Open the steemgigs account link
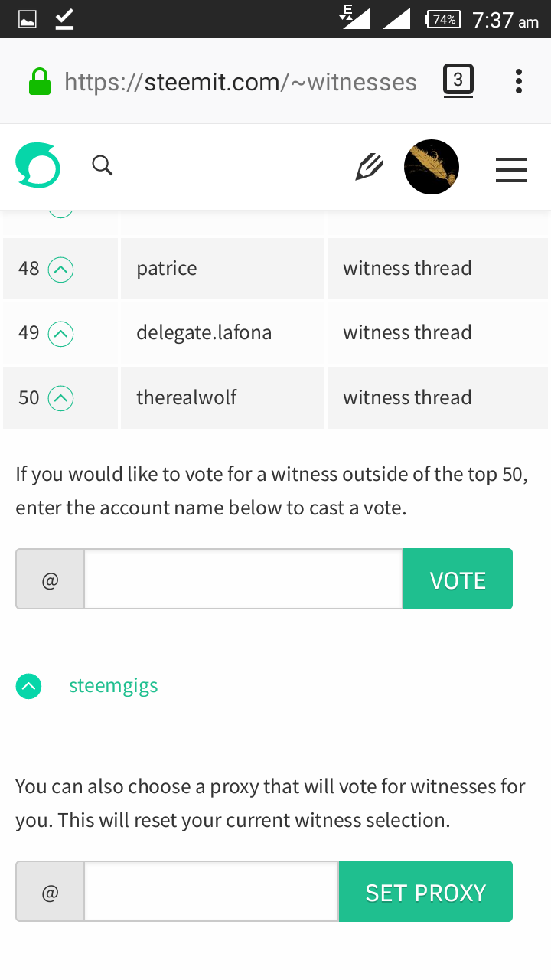This screenshot has width=551, height=980. 113,686
